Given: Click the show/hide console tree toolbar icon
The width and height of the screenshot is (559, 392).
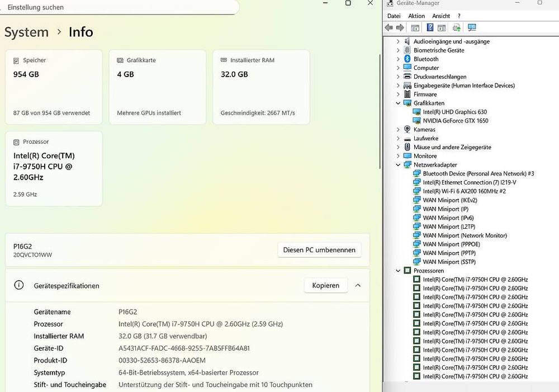Looking at the screenshot, I should [x=415, y=27].
